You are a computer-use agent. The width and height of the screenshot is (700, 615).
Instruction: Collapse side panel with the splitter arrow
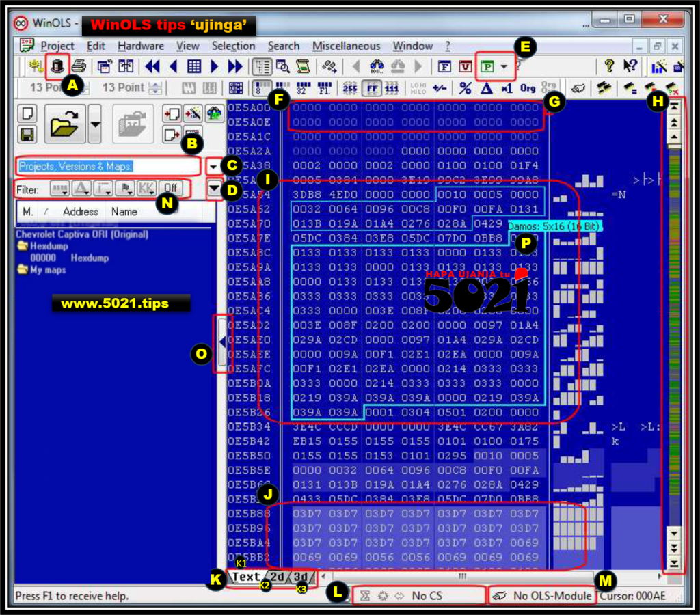tap(221, 343)
